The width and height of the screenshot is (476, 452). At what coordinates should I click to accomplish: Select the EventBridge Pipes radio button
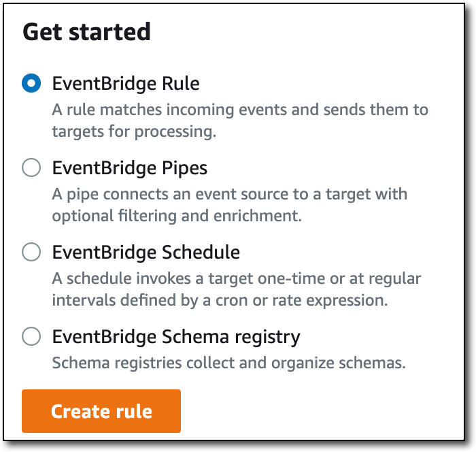point(31,167)
